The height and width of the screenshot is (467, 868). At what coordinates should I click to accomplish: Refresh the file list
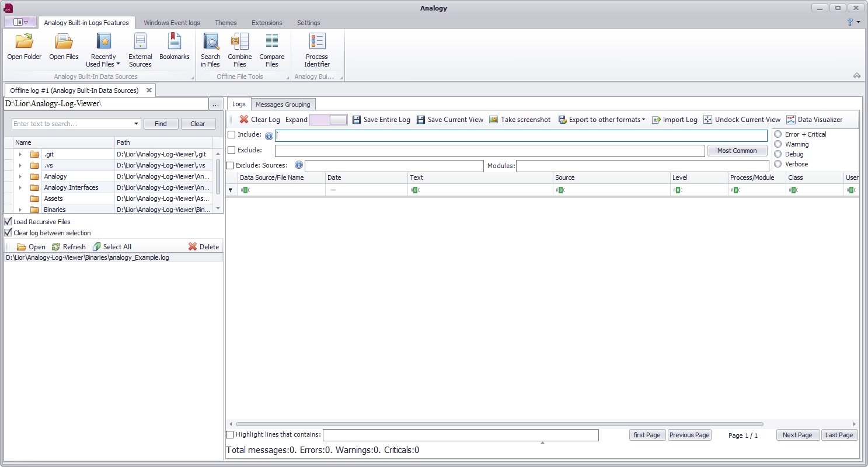click(x=68, y=247)
